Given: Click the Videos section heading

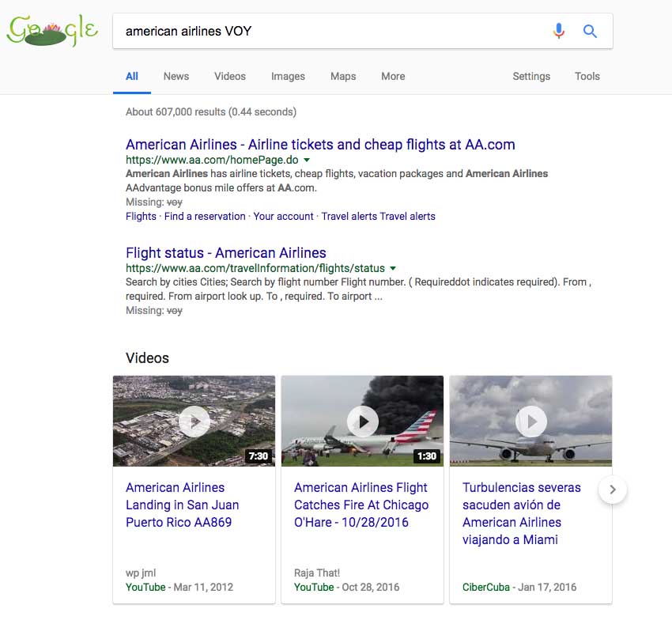Looking at the screenshot, I should coord(147,358).
